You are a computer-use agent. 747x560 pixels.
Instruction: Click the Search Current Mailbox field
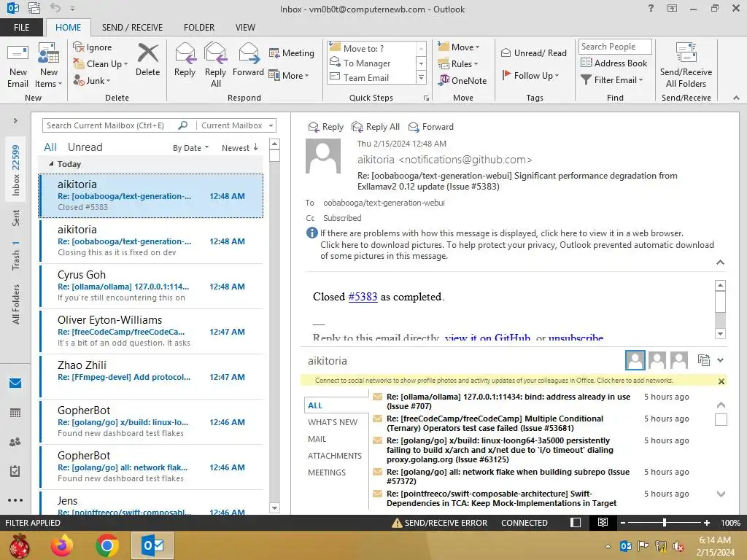(111, 125)
